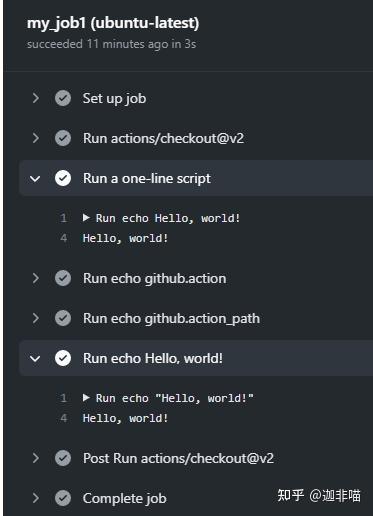
Task: Click the check icon for Run a one-line script
Action: 63,178
